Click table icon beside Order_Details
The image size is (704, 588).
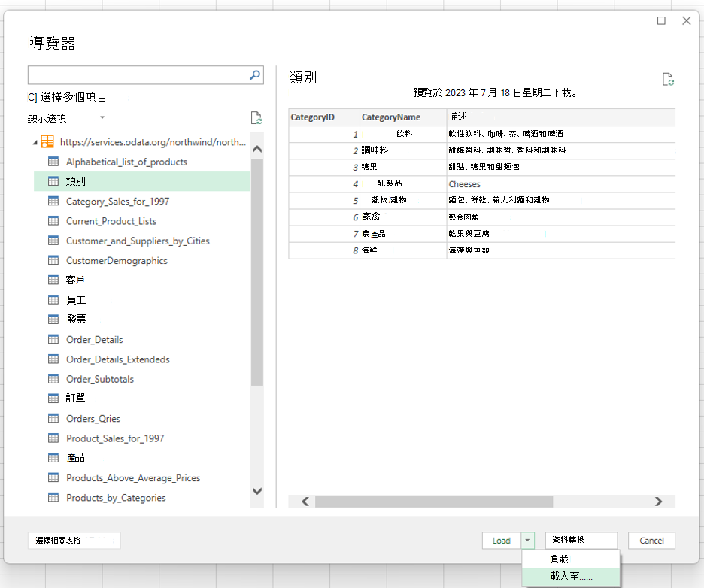(53, 339)
